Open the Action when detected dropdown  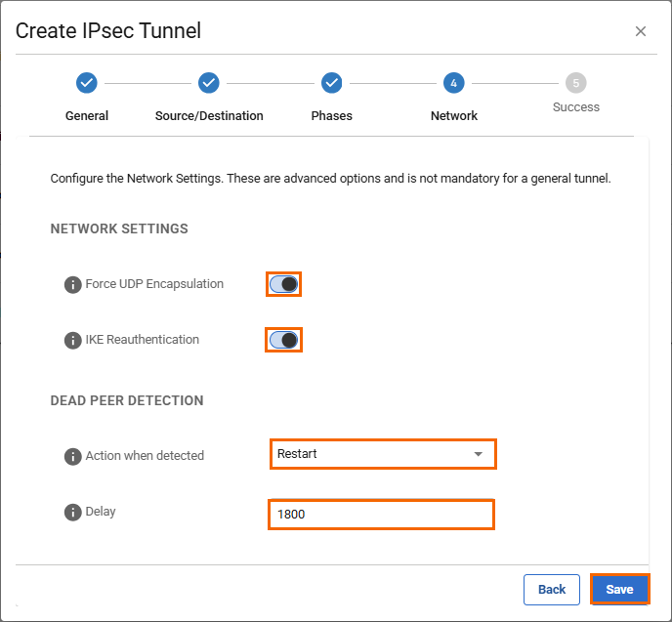tap(382, 454)
